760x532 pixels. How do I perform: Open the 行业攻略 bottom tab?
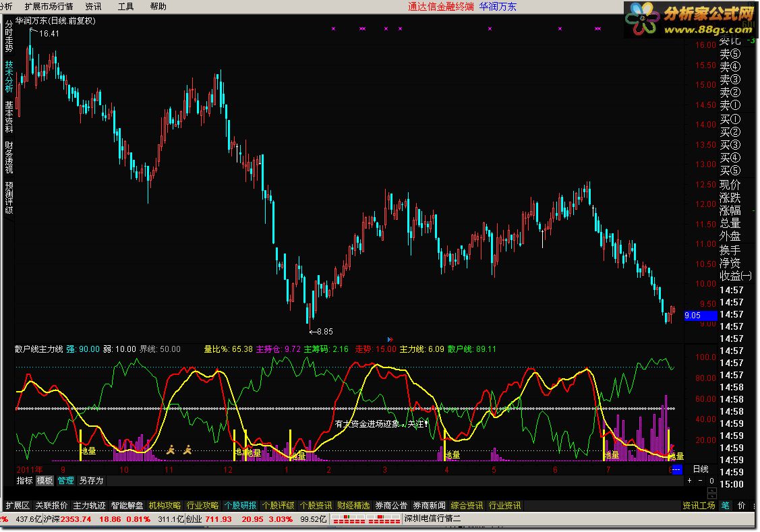202,505
